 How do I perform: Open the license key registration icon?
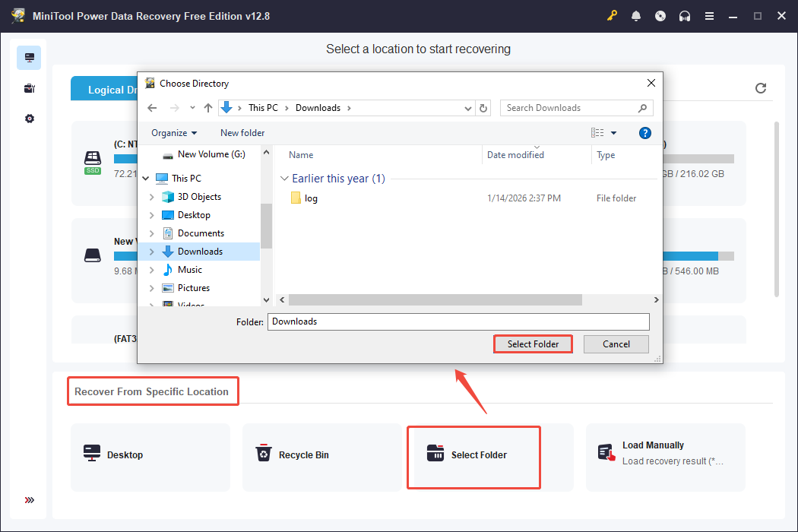[x=612, y=15]
